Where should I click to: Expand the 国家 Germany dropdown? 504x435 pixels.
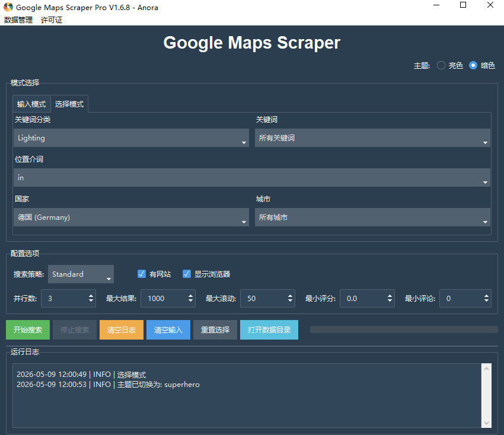pyautogui.click(x=131, y=217)
